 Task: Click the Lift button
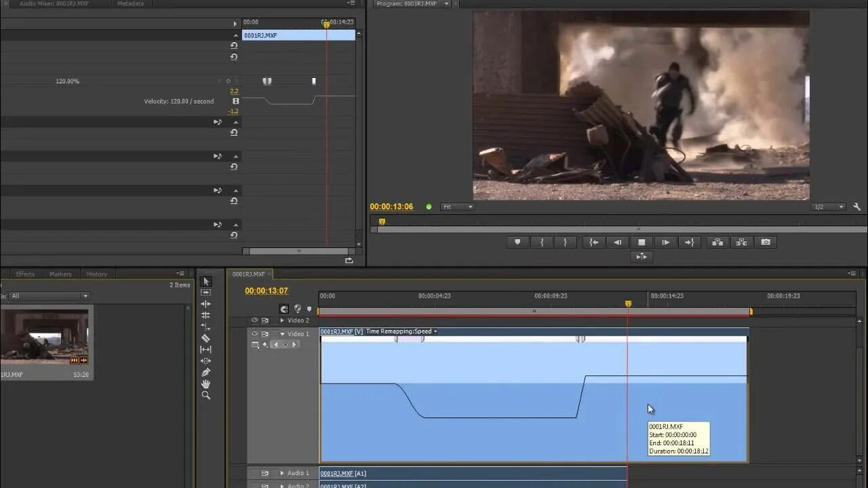[717, 242]
